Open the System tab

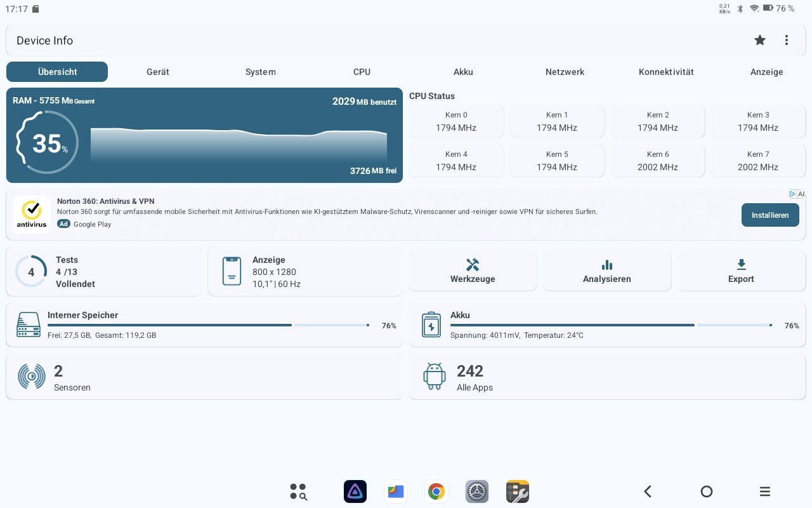point(261,72)
